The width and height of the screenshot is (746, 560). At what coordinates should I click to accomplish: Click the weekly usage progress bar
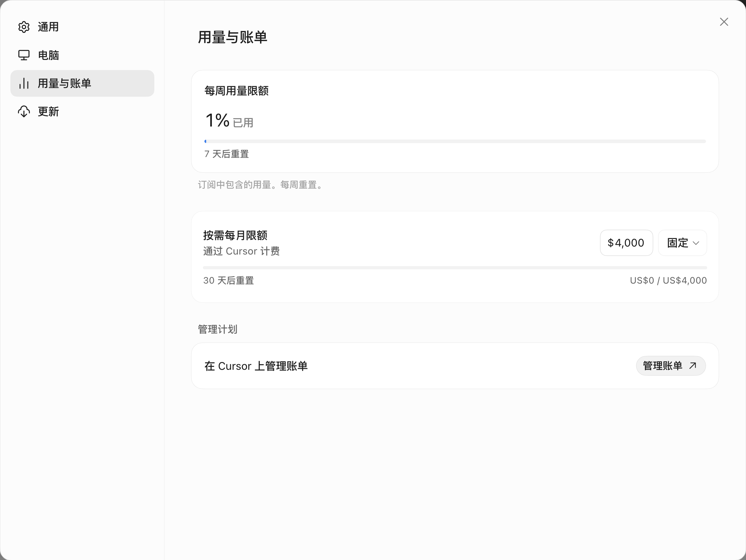click(x=455, y=141)
